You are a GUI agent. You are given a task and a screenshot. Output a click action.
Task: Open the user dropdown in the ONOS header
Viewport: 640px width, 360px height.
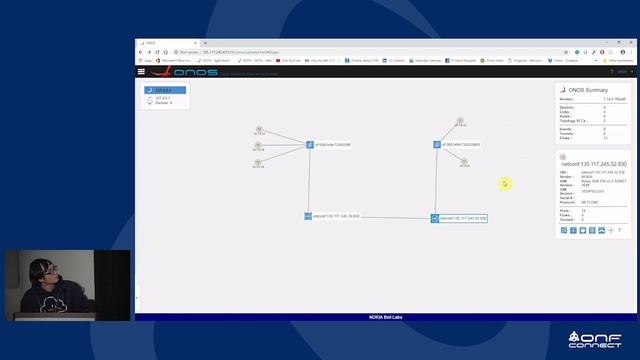pos(624,72)
